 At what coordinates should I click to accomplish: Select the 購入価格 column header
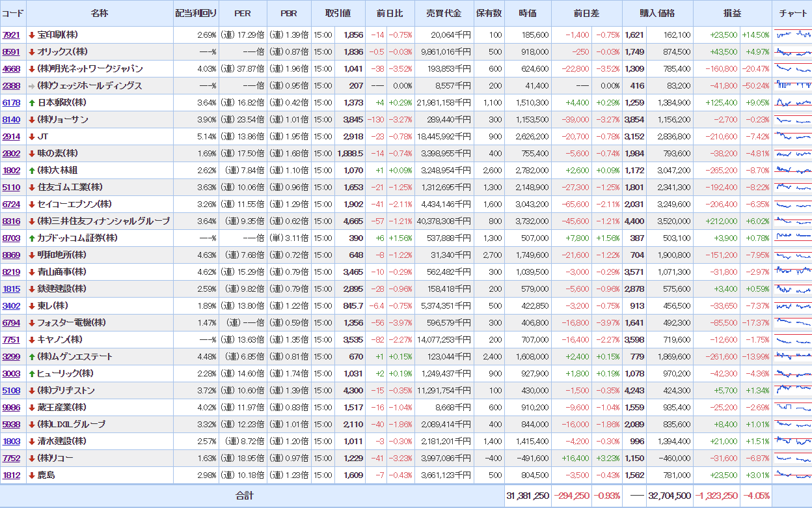[657, 14]
